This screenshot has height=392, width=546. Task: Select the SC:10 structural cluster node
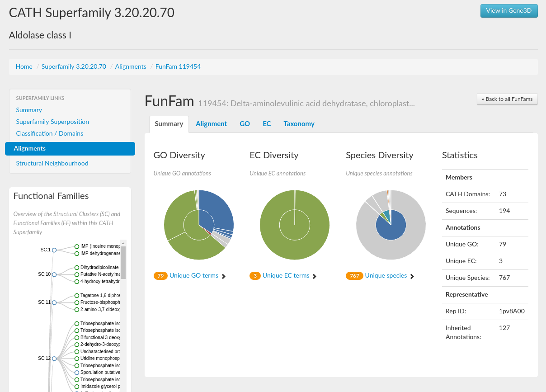pyautogui.click(x=54, y=274)
